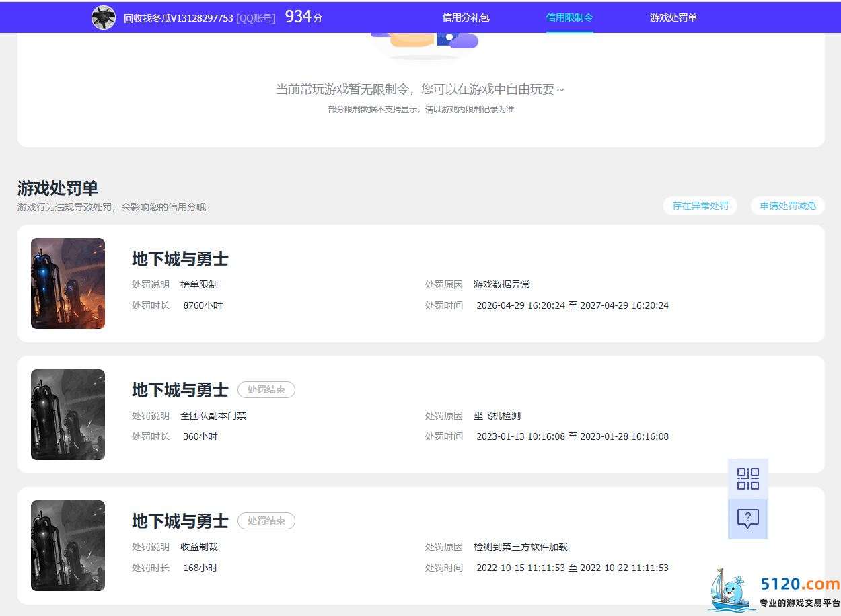The height and width of the screenshot is (616, 841).
Task: Click the 5120.com site name text
Action: pos(799,584)
